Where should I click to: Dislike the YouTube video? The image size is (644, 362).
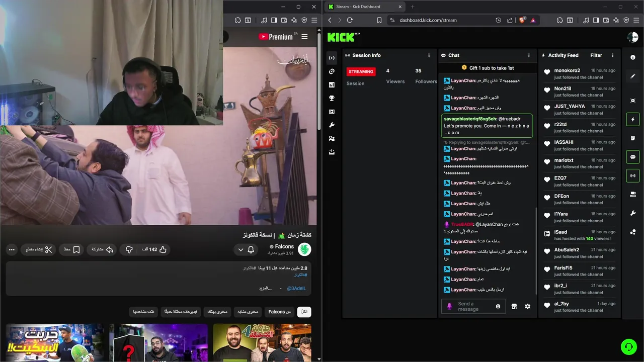(129, 249)
